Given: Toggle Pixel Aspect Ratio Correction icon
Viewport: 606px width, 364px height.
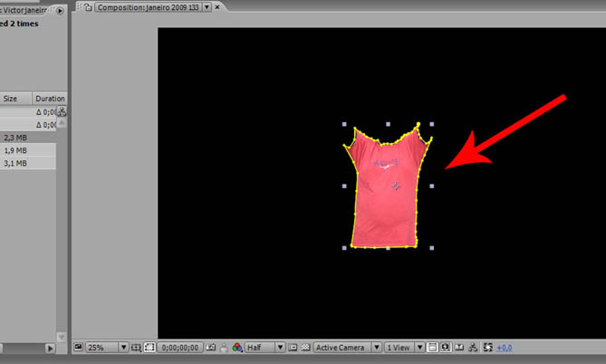Looking at the screenshot, I should 433,347.
